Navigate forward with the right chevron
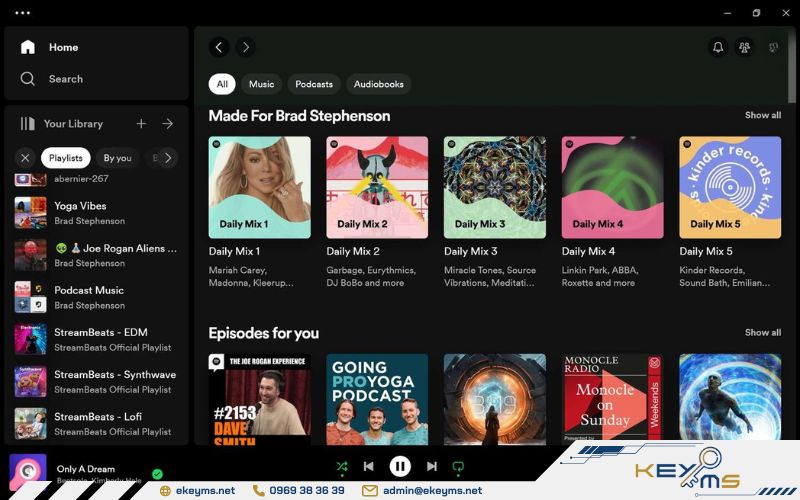The height and width of the screenshot is (500, 800). point(245,47)
